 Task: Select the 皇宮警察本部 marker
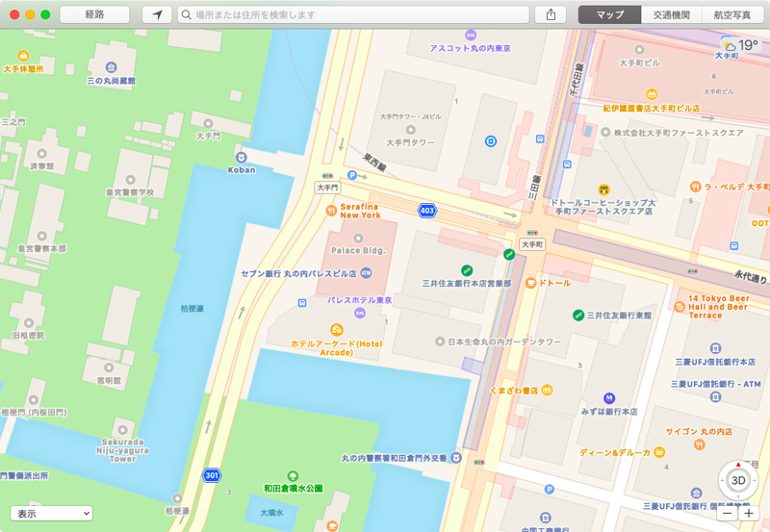tap(42, 237)
